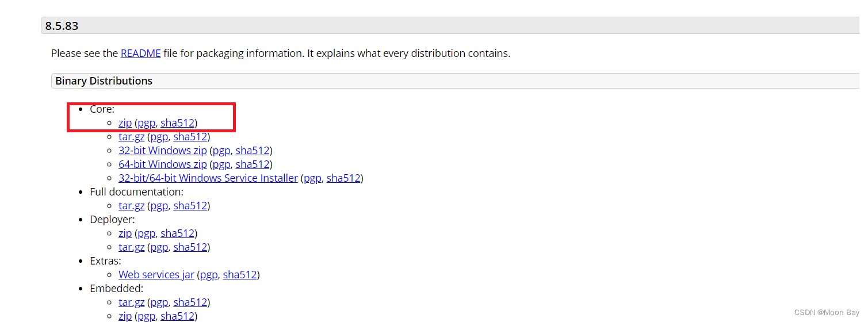Download the Core tar.gz distribution
This screenshot has width=868, height=322.
131,137
